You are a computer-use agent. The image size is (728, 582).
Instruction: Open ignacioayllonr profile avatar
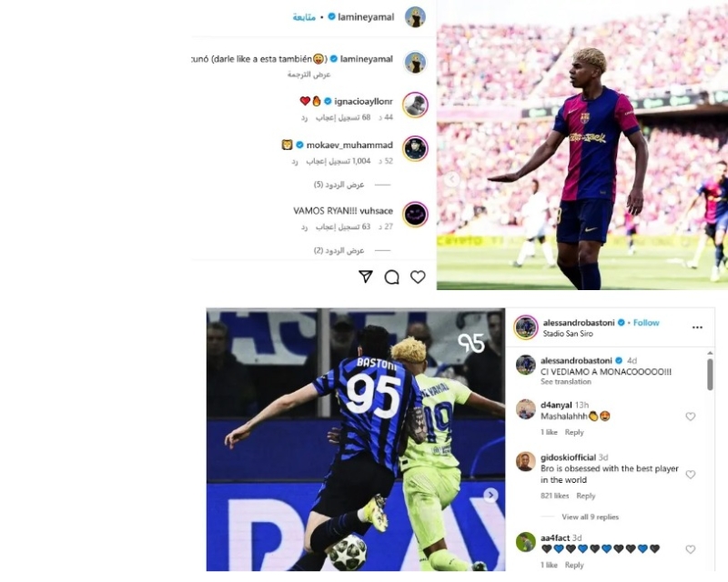415,105
